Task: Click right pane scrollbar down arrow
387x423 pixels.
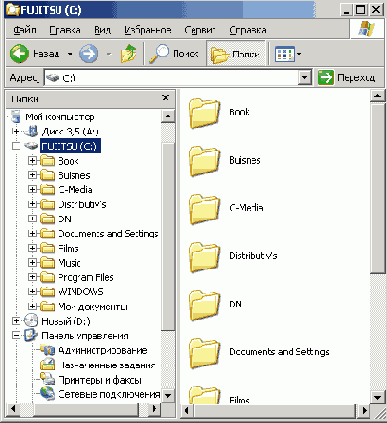Action: pos(377,397)
